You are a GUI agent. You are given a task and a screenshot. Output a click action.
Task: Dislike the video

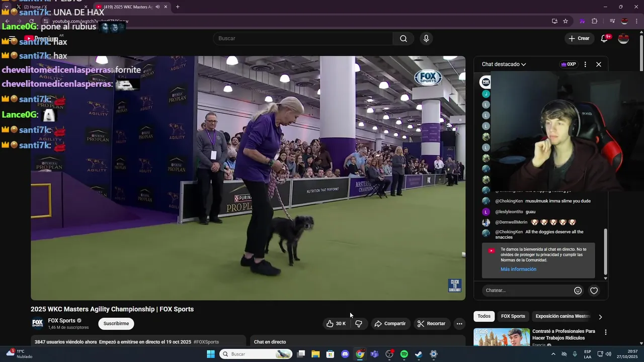[x=359, y=324]
